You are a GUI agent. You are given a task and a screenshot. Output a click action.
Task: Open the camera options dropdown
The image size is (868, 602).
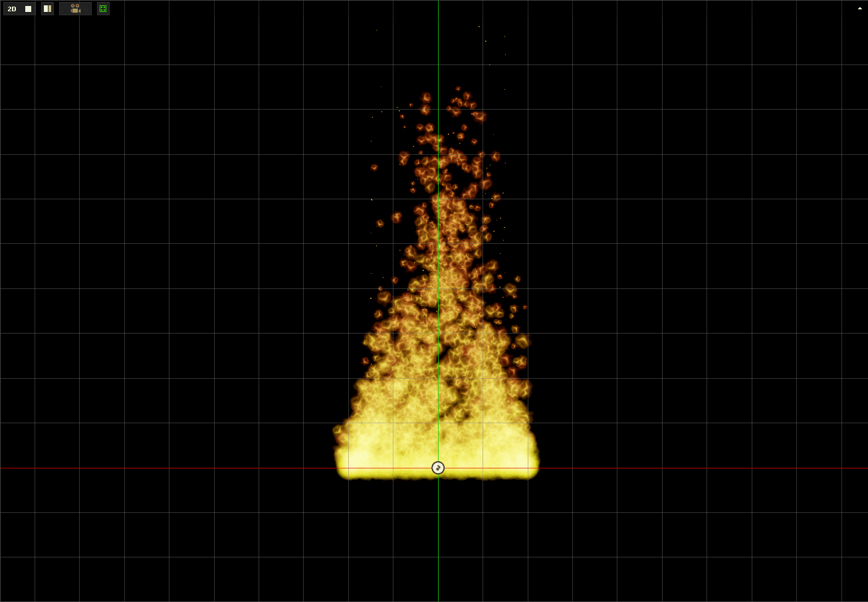pyautogui.click(x=75, y=9)
